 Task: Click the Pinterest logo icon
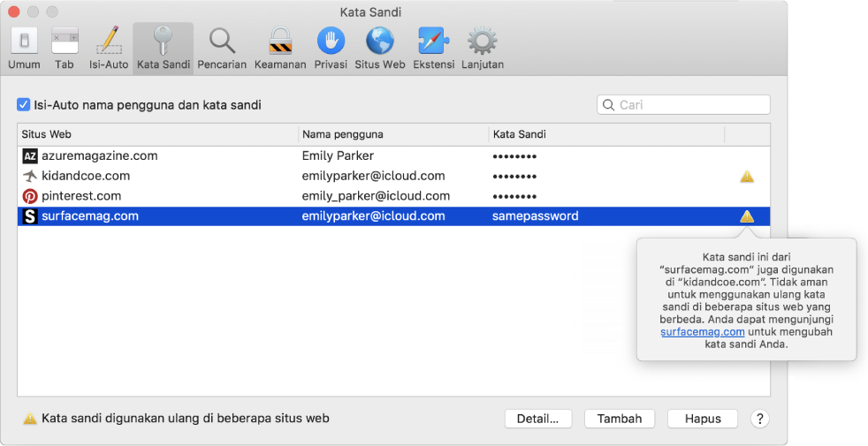(x=30, y=196)
